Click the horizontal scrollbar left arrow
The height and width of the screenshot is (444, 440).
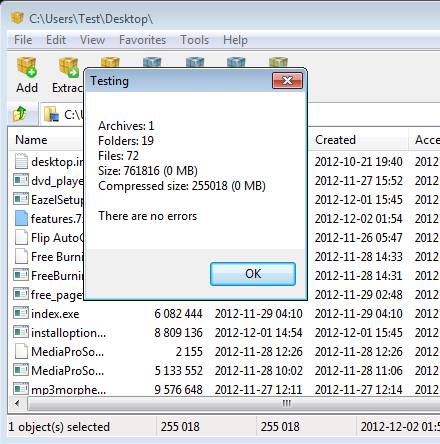tap(17, 404)
